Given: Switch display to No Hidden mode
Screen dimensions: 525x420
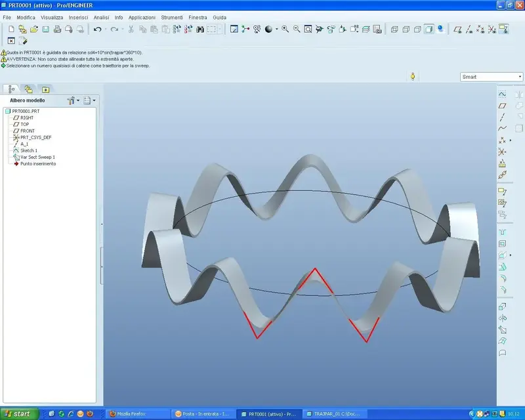Looking at the screenshot, I should pos(417,29).
